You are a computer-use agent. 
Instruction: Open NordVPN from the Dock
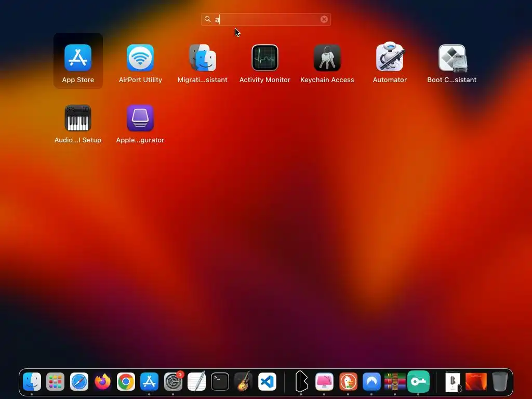[371, 382]
